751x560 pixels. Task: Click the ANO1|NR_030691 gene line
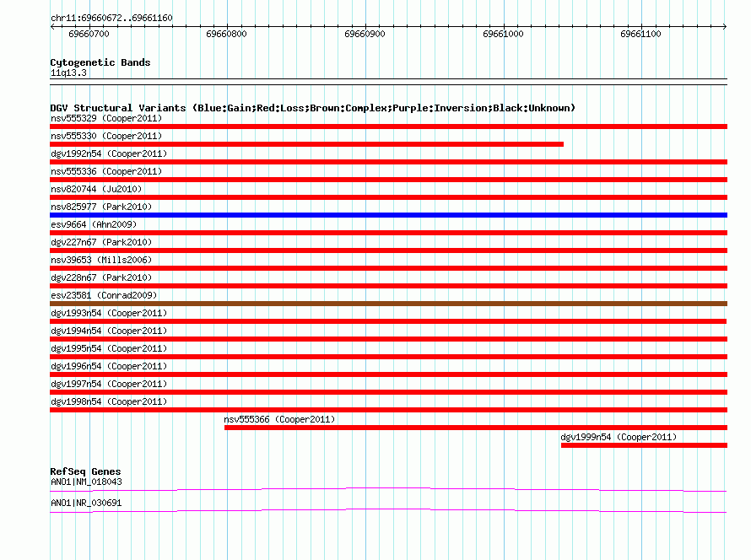(388, 511)
